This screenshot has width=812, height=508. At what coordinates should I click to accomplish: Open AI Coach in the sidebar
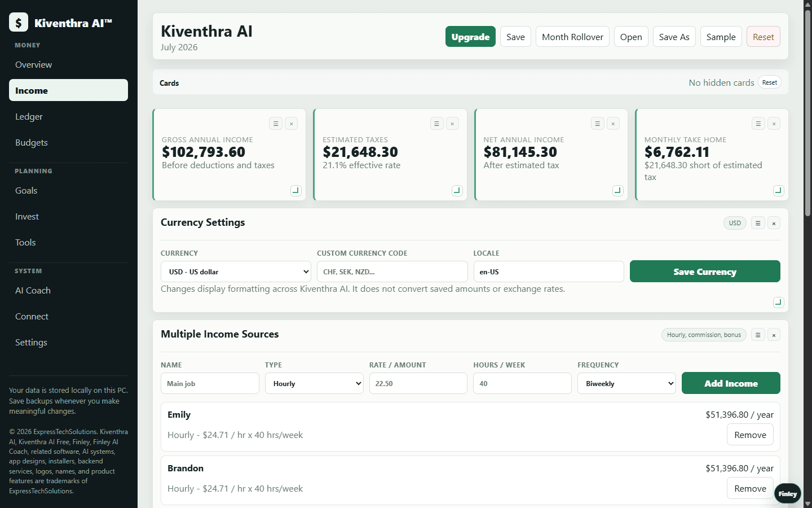pyautogui.click(x=68, y=290)
